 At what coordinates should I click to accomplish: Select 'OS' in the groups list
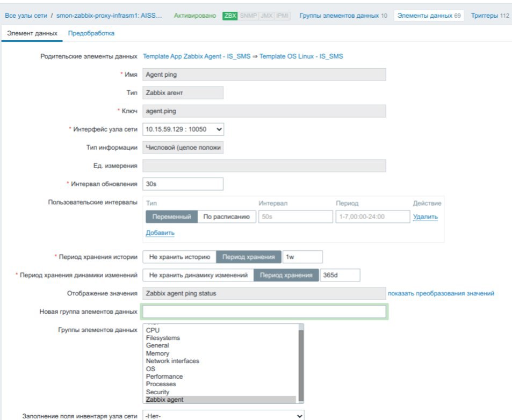(221, 369)
